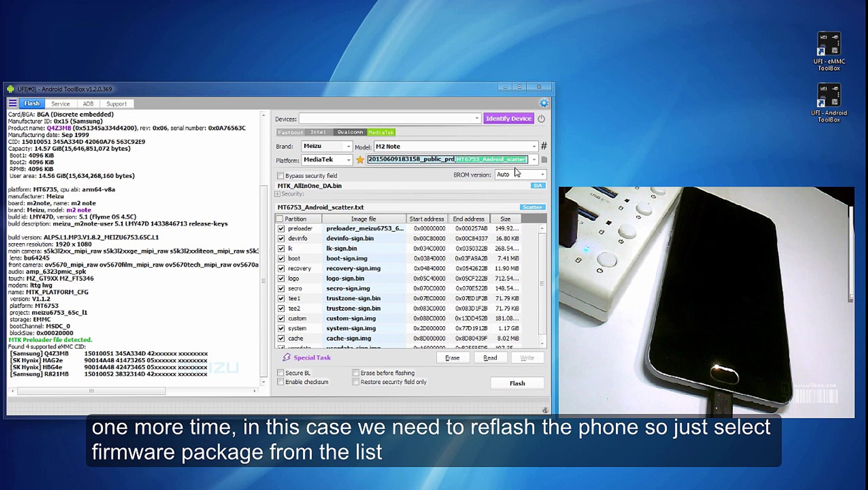Click the DA file badge
Screen dimensions: 868x490
click(538, 186)
